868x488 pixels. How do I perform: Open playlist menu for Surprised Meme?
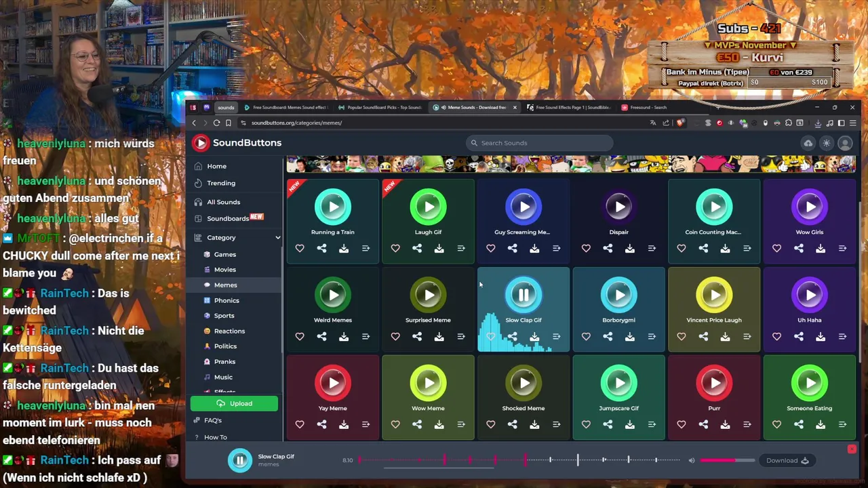[461, 336]
